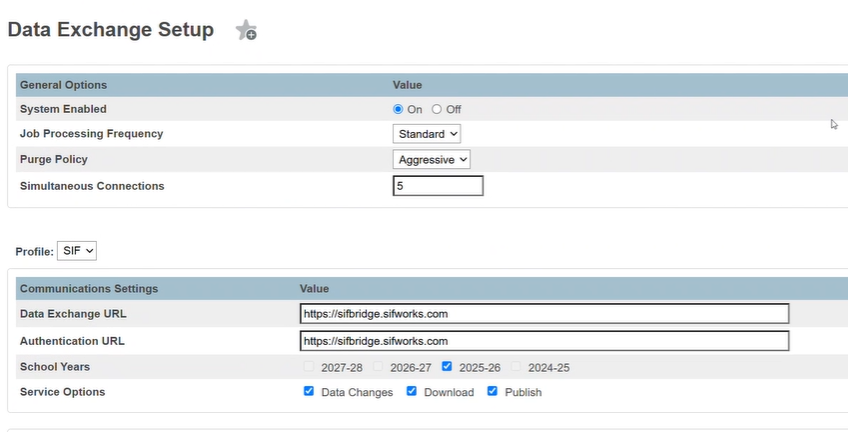Screen dimensions: 848x432
Task: Click Authentication URL field
Action: pyautogui.click(x=545, y=341)
